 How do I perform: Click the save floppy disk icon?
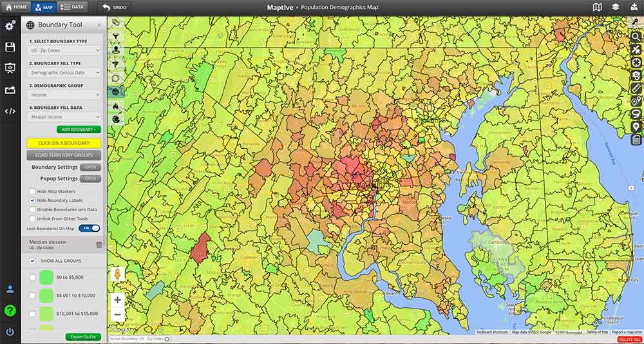click(10, 47)
